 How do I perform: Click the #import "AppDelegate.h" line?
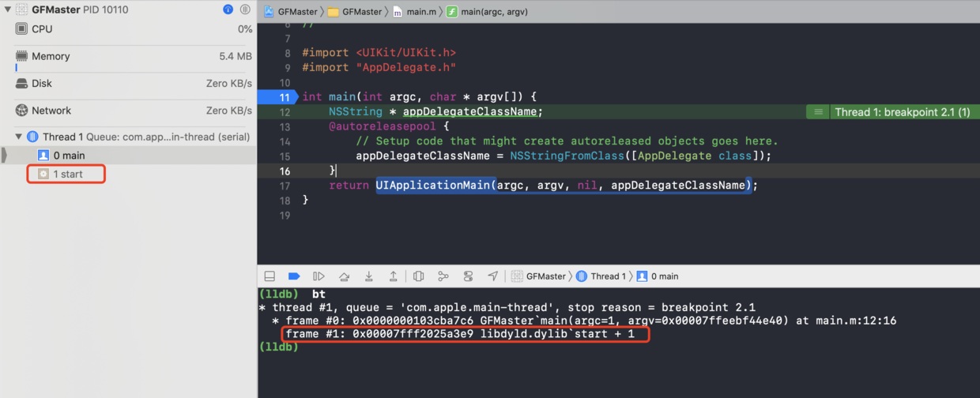coord(379,68)
